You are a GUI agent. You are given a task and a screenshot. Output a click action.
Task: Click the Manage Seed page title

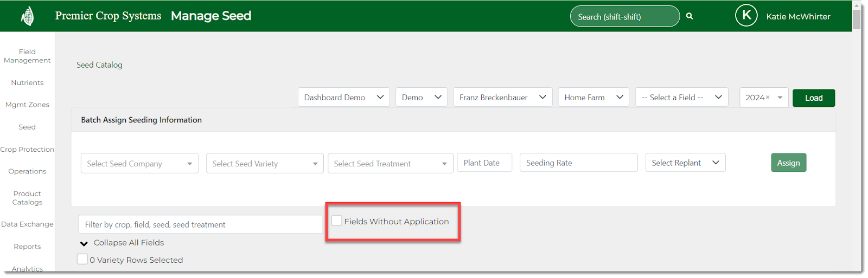211,16
